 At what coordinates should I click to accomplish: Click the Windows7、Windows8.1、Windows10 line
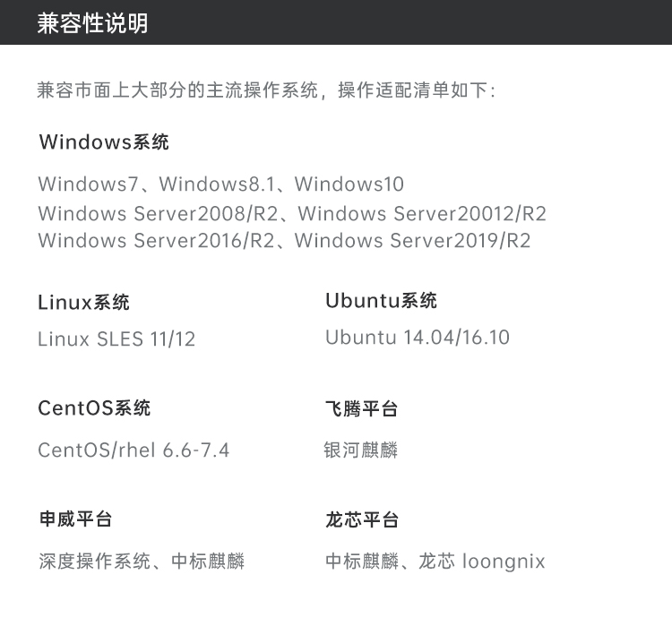coord(220,184)
